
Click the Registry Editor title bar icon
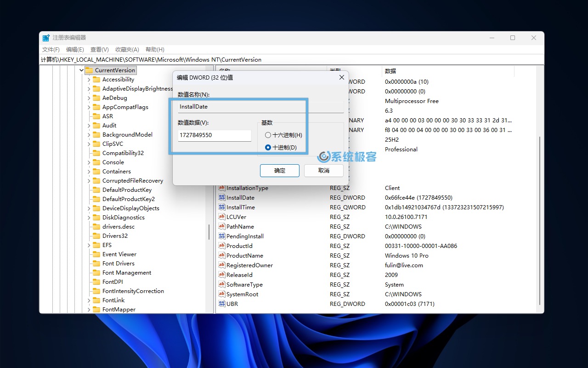tap(45, 37)
